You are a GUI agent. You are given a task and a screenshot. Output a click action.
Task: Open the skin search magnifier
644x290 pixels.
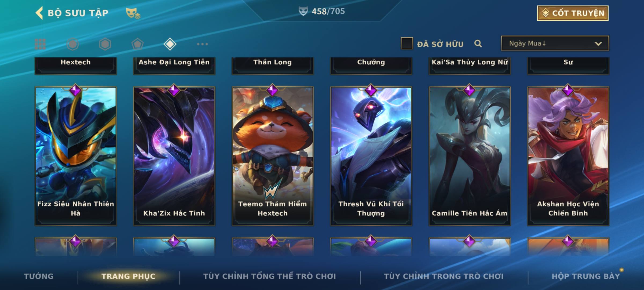[478, 44]
